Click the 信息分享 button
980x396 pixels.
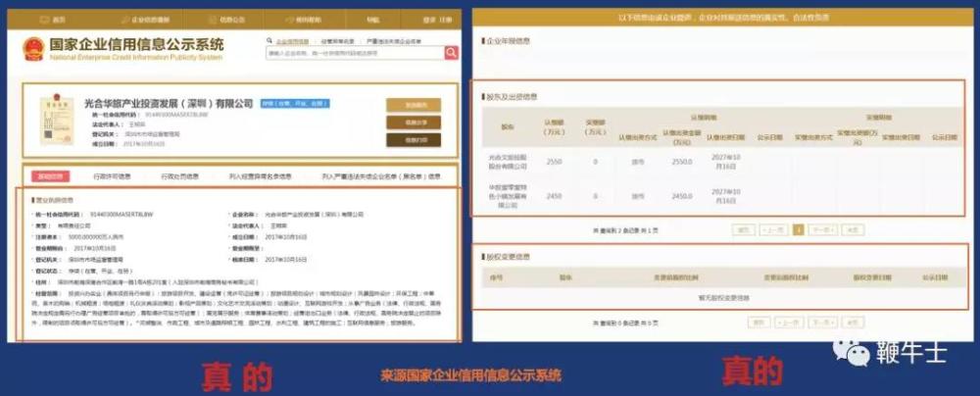[414, 123]
